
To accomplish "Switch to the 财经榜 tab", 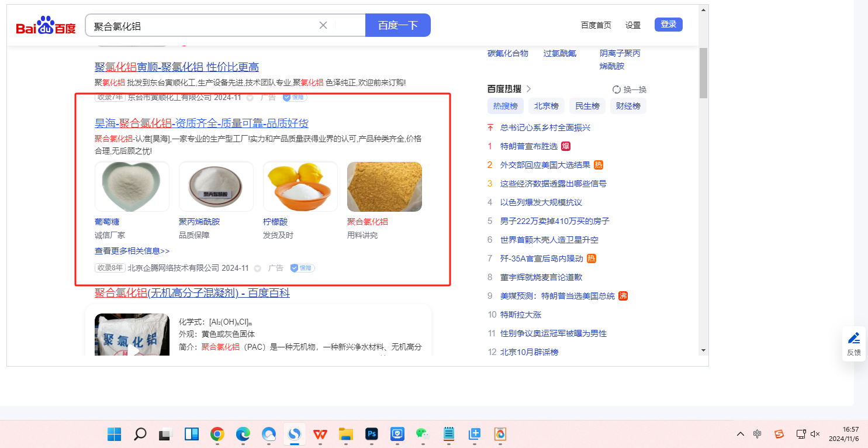I will tap(628, 106).
